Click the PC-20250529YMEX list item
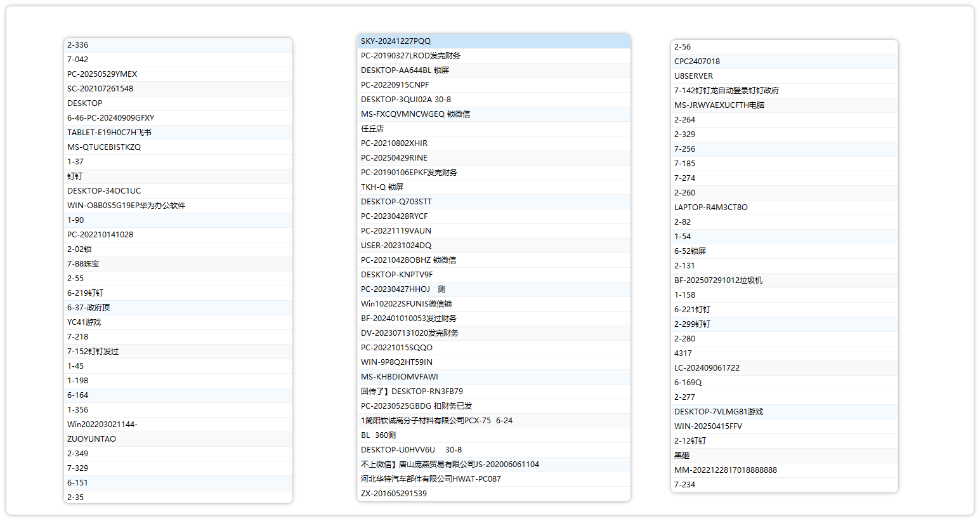 102,74
